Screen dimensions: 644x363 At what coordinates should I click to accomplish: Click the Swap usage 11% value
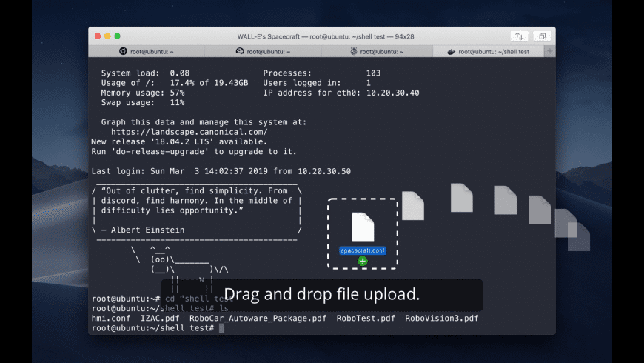click(x=177, y=103)
